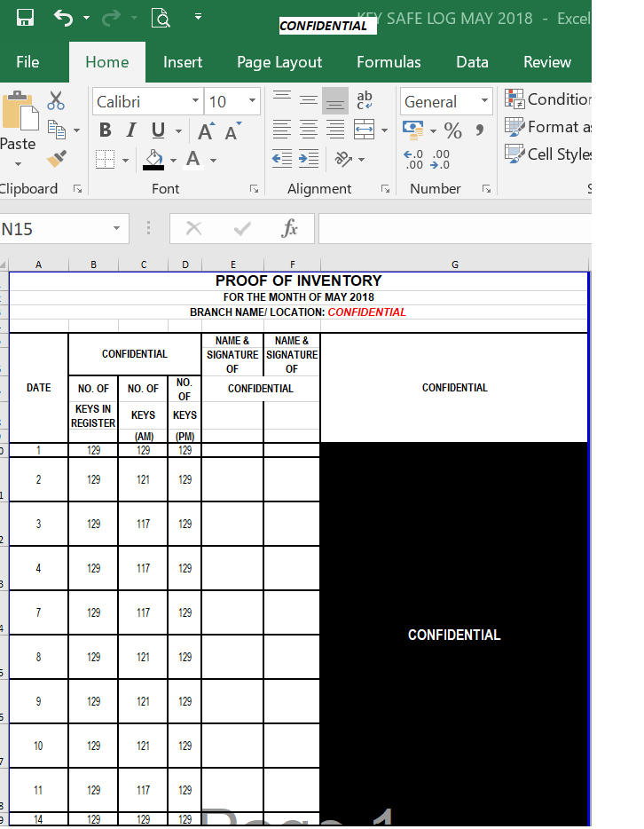Toggle Underline formatting
This screenshot has height=829, width=644.
[158, 130]
